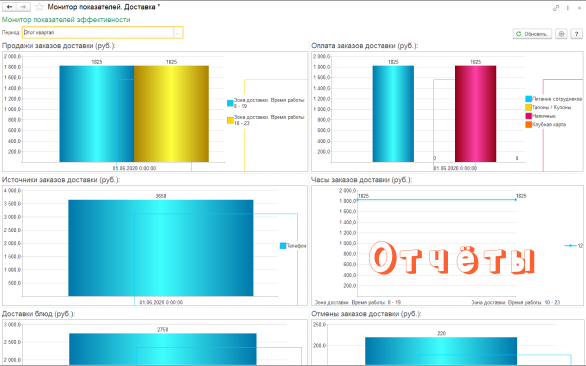Viewport: 586px width, 366px height.
Task: Click the blue legend swatch for zone 8 - 19
Action: 230,103
